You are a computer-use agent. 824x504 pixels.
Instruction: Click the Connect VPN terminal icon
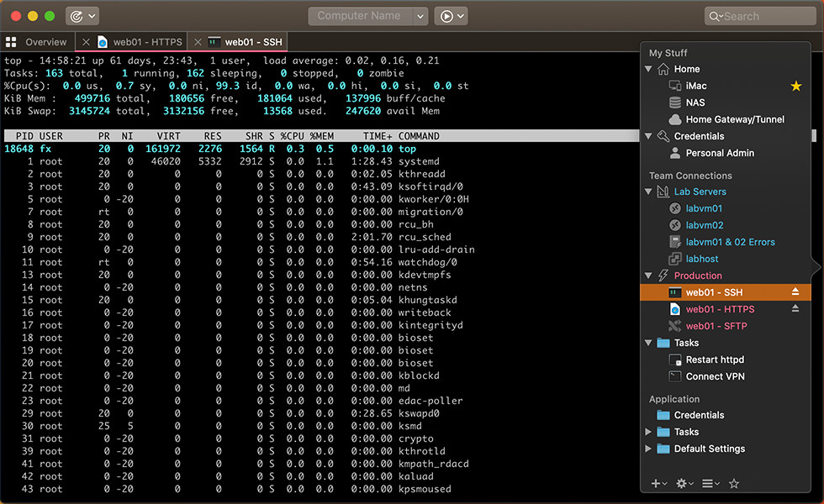tap(674, 376)
